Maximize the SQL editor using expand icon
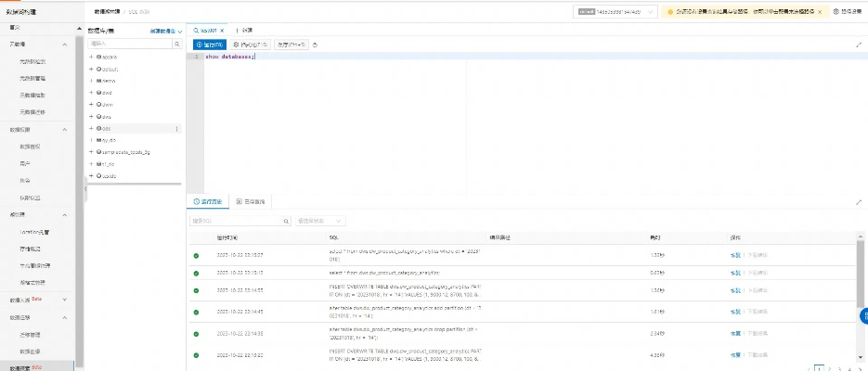Viewport: 868px width, 371px height. coord(858,44)
